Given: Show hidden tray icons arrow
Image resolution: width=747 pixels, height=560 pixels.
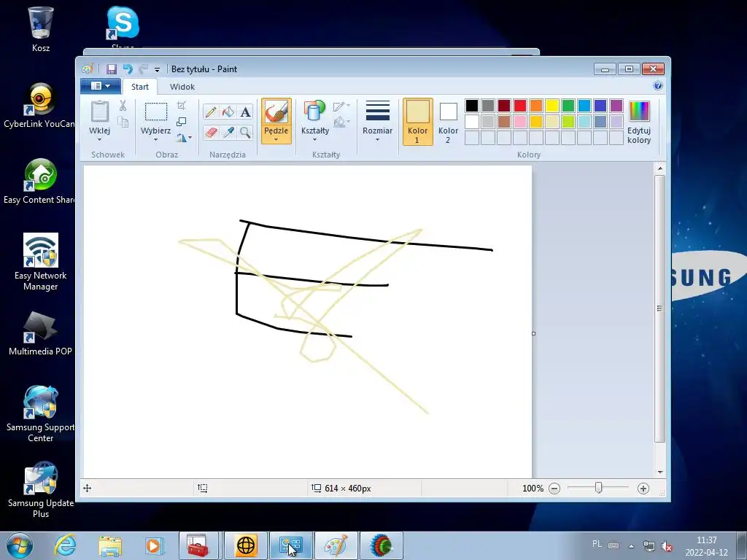Looking at the screenshot, I should click(x=631, y=545).
